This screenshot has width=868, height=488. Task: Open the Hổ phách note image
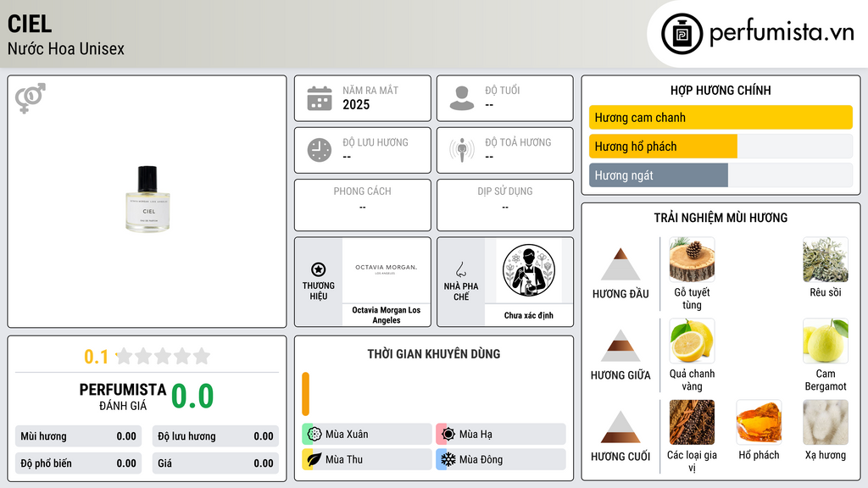pos(759,422)
